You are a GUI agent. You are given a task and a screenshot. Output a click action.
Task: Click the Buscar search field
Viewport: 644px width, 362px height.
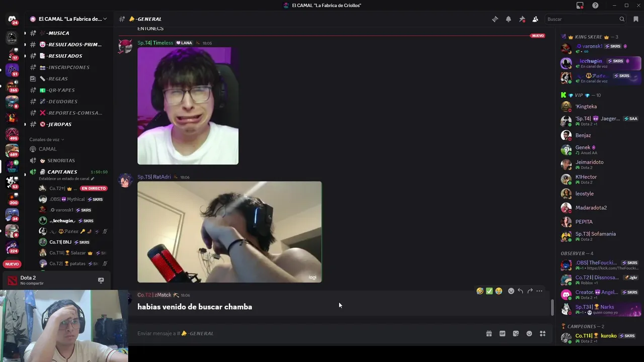pos(586,19)
